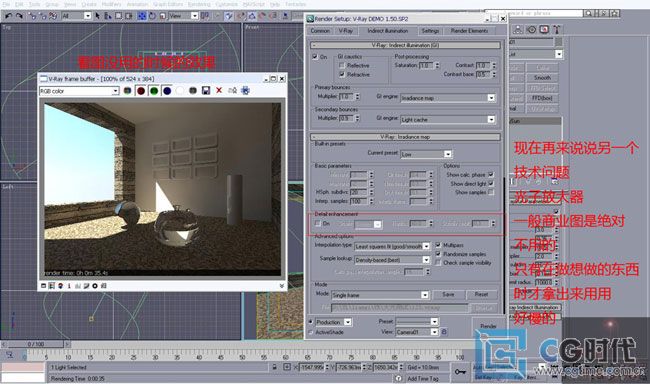Select the Bind to Space Warp tool
This screenshot has width=650, height=384.
(53, 16)
